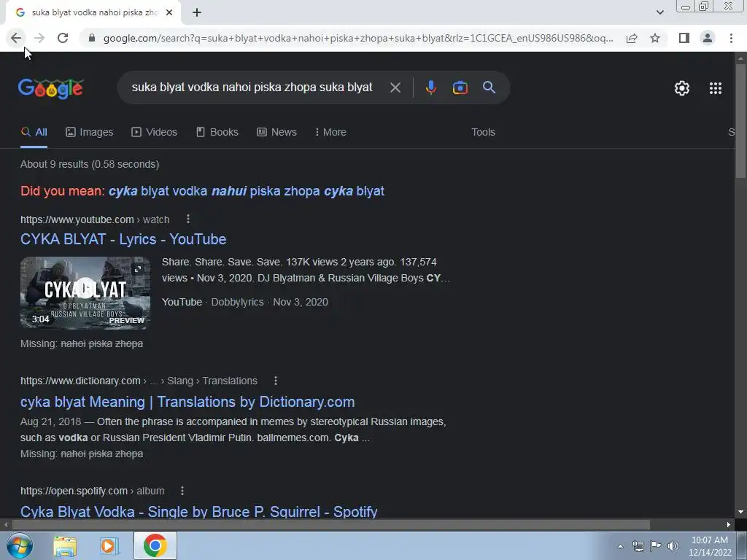Open the volume speaker tray icon

tap(673, 546)
